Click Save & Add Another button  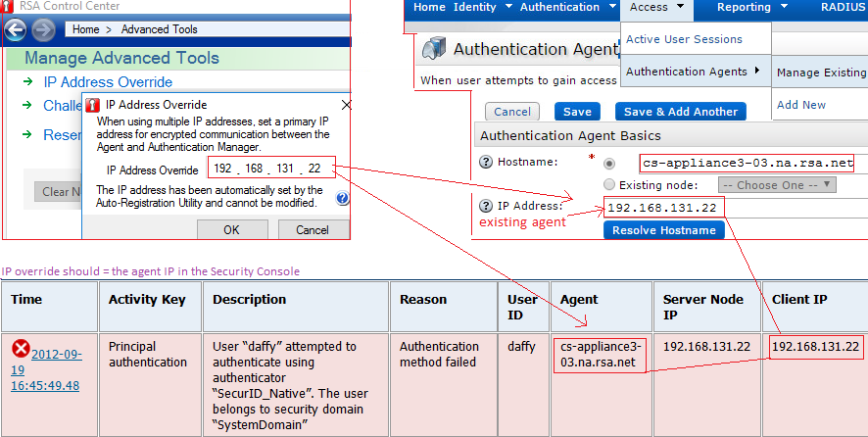click(x=681, y=112)
